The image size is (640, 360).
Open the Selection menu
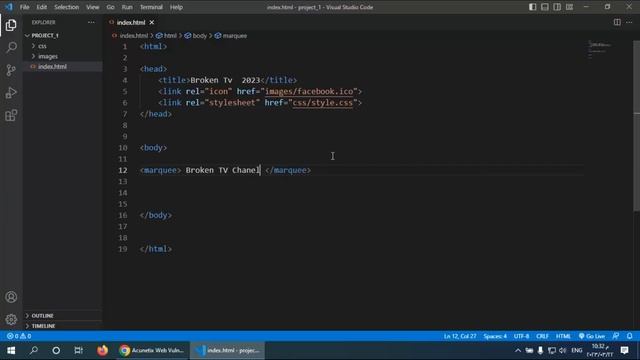click(x=67, y=7)
